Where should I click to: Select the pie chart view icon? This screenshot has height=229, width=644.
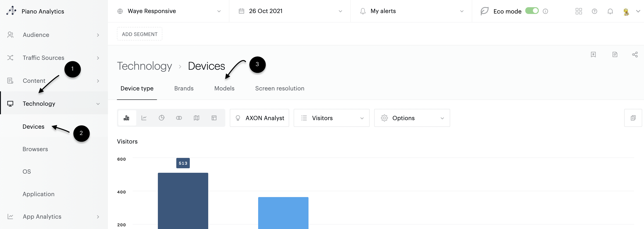(161, 118)
